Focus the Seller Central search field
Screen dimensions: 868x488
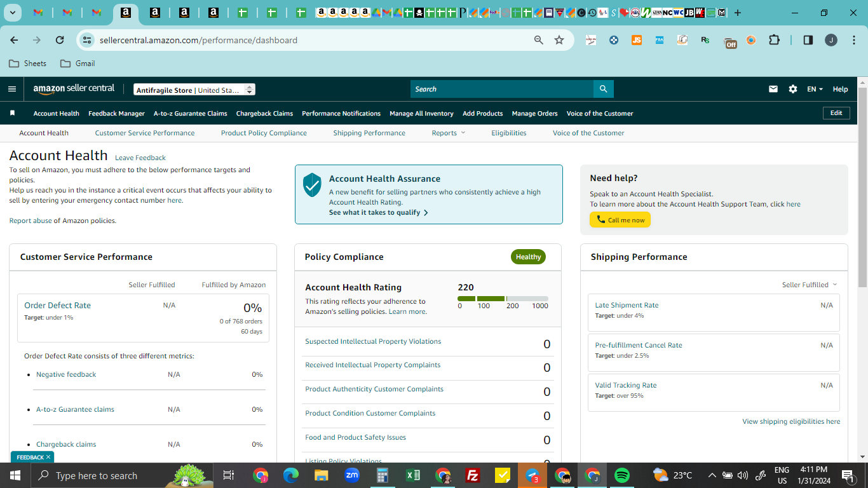pyautogui.click(x=502, y=89)
